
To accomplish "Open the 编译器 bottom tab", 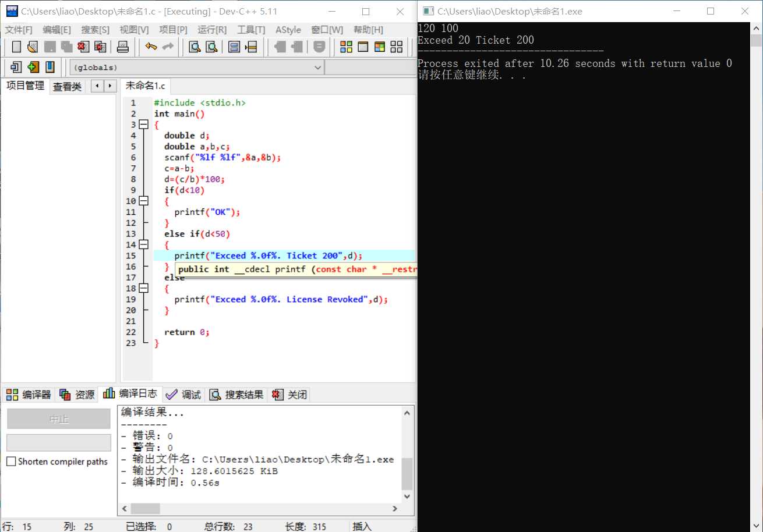I will click(x=30, y=395).
